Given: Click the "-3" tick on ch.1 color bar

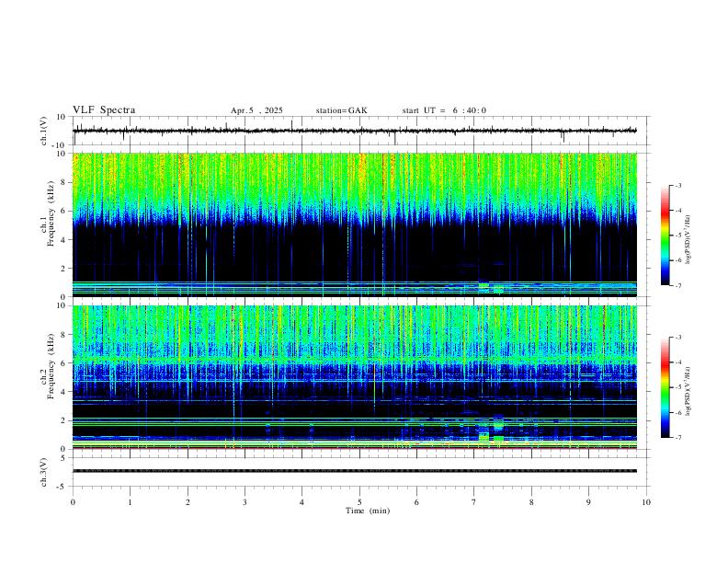Looking at the screenshot, I should coord(677,185).
